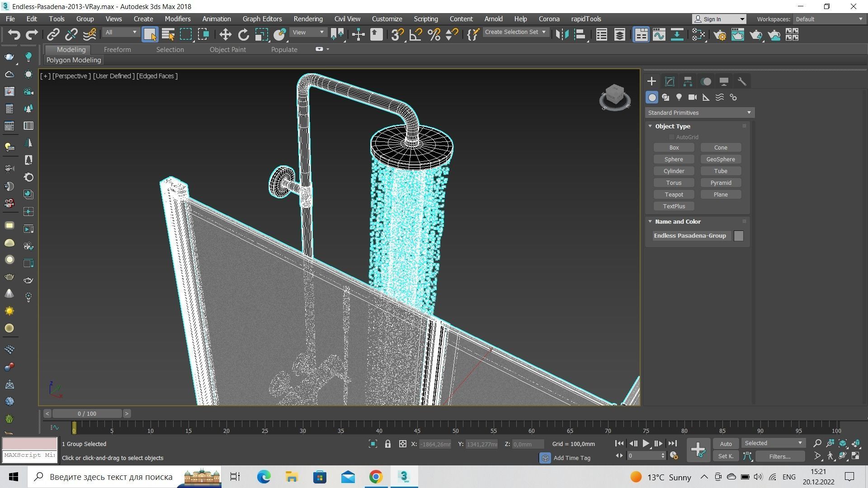Open the Standard Primitives dropdown
The image size is (868, 488).
pyautogui.click(x=699, y=113)
